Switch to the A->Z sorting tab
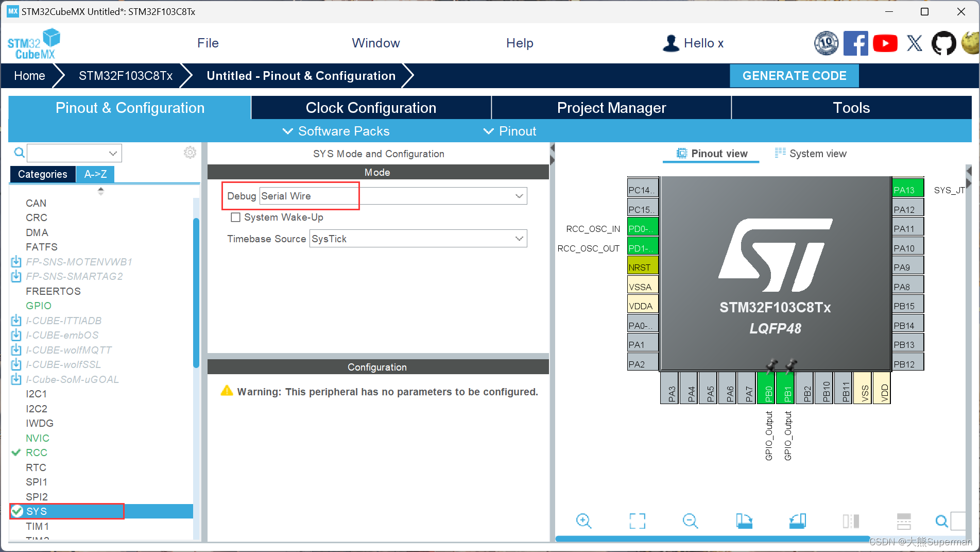The height and width of the screenshot is (552, 980). click(x=95, y=174)
